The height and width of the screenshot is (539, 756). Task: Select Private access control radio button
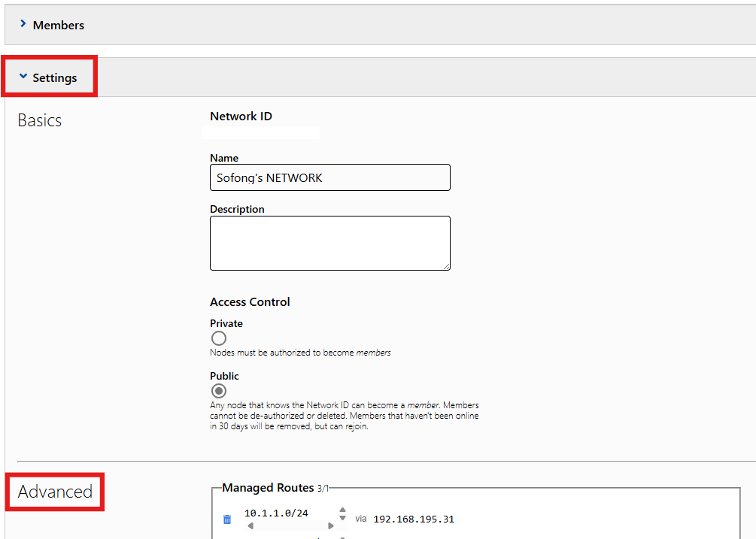coord(219,338)
